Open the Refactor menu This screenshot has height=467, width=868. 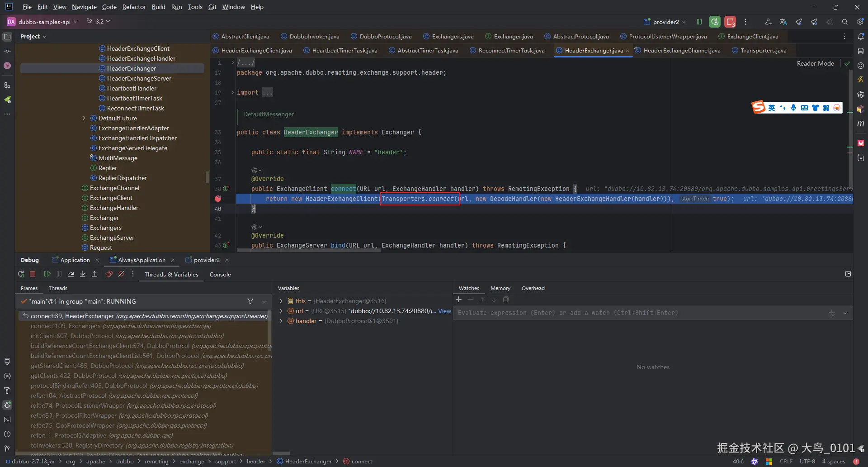(134, 7)
